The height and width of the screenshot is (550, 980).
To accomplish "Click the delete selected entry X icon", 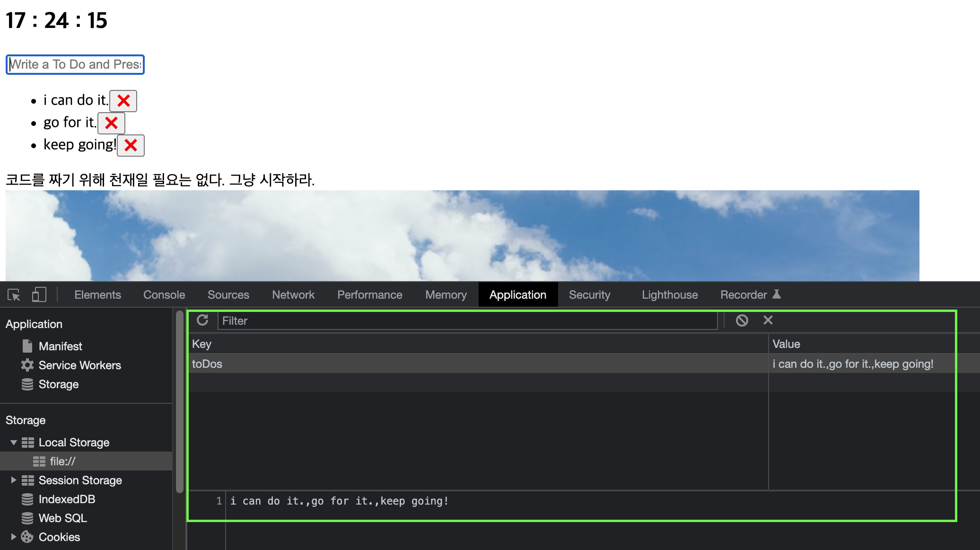I will (768, 320).
